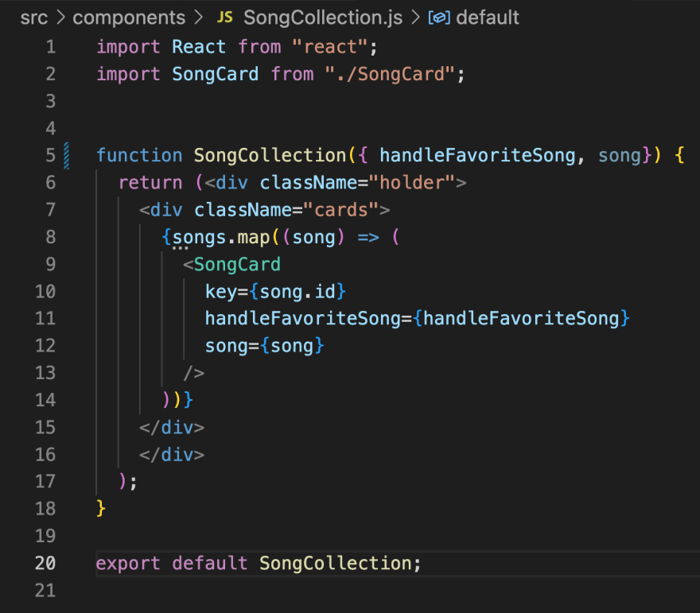Click export default SongCollection statement

pyautogui.click(x=259, y=563)
